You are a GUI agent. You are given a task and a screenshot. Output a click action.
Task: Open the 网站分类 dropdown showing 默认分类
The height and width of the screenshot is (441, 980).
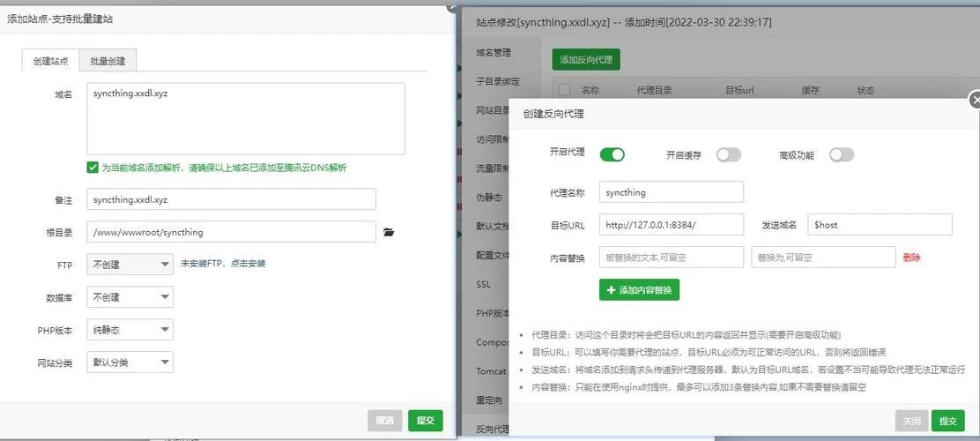[x=130, y=363]
